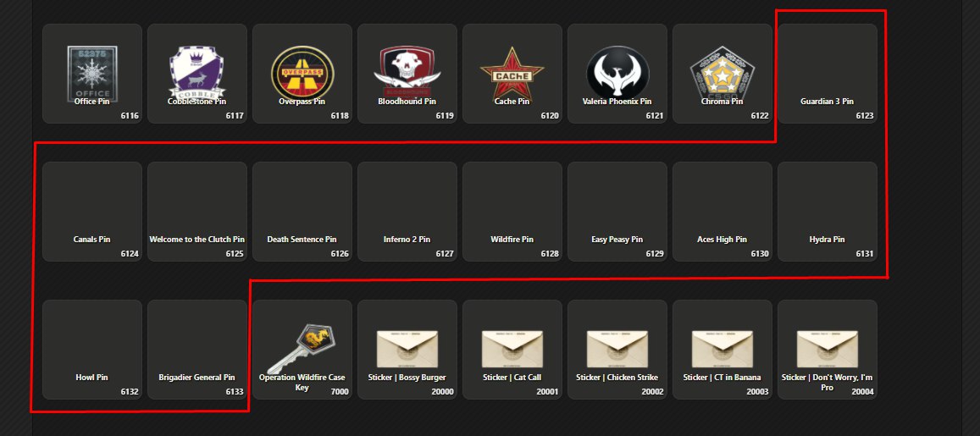Select the Hydra Pin card

point(827,212)
